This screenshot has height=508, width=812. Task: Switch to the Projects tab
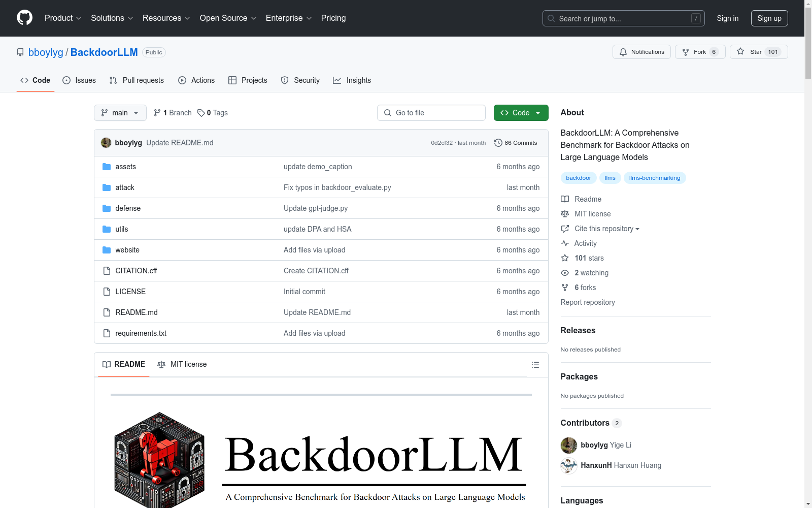click(248, 80)
